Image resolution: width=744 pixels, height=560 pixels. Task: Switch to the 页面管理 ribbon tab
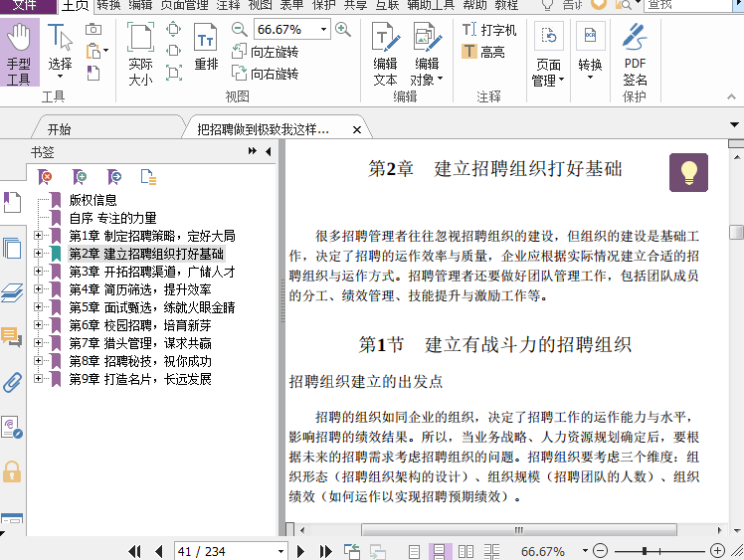185,5
